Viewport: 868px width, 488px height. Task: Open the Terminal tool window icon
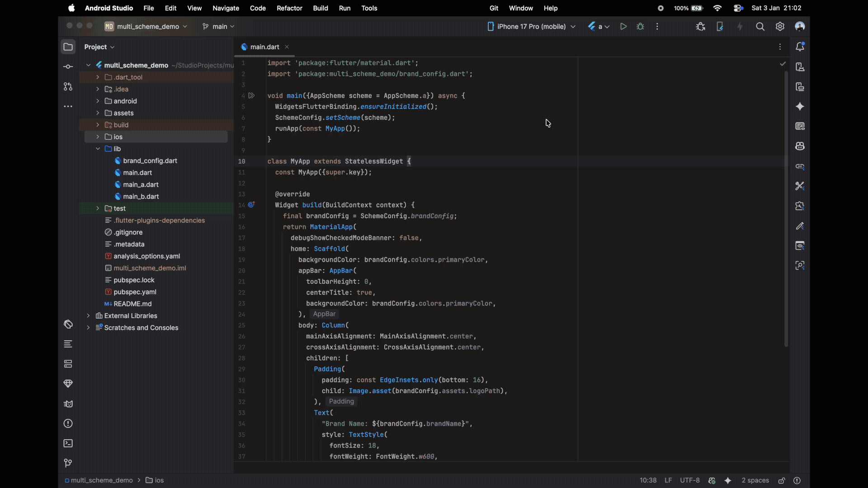point(68,444)
